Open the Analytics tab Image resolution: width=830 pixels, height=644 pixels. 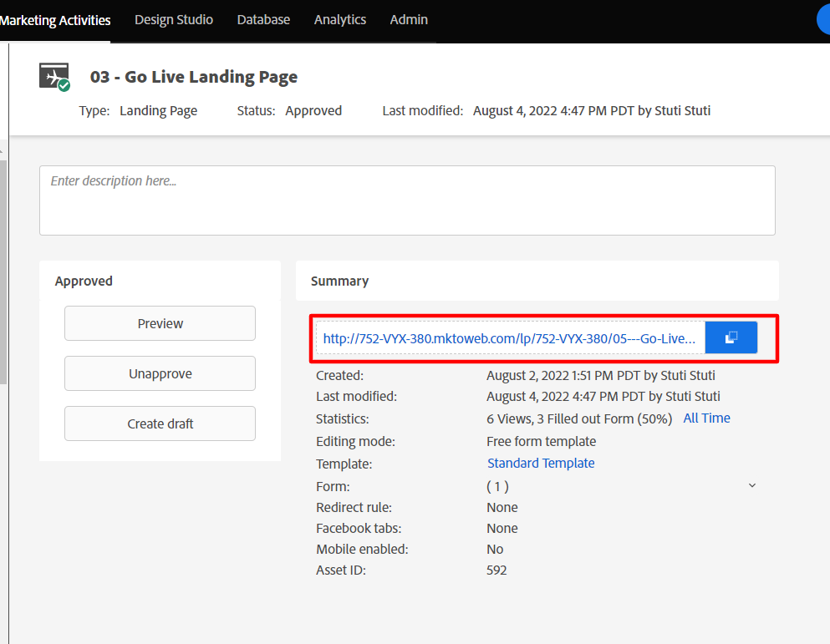click(340, 19)
